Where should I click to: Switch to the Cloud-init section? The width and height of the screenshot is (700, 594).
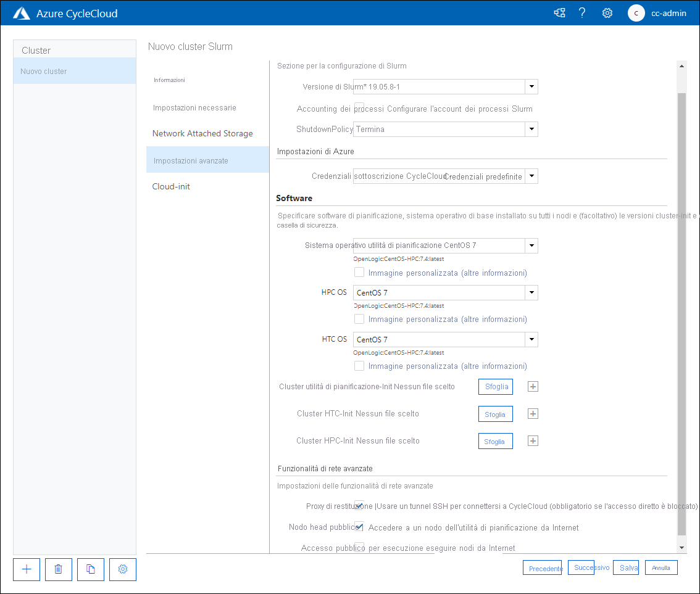[x=171, y=186]
